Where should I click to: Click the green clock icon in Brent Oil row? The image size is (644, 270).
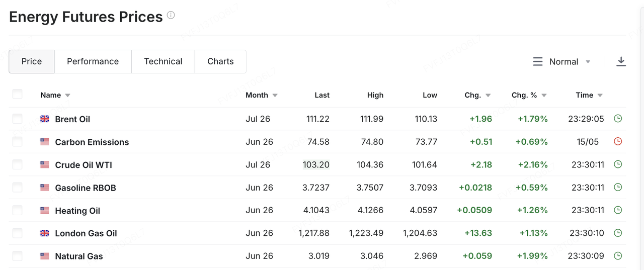point(618,119)
